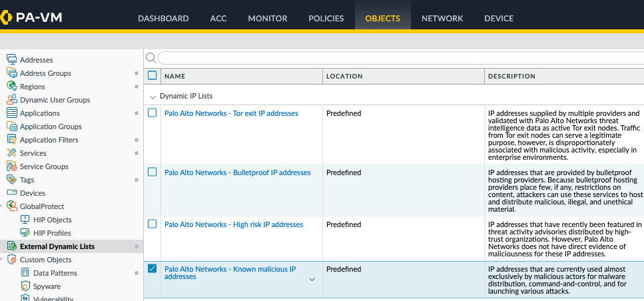Collapse the Custom Objects tree node
The width and height of the screenshot is (644, 301).
2,260
